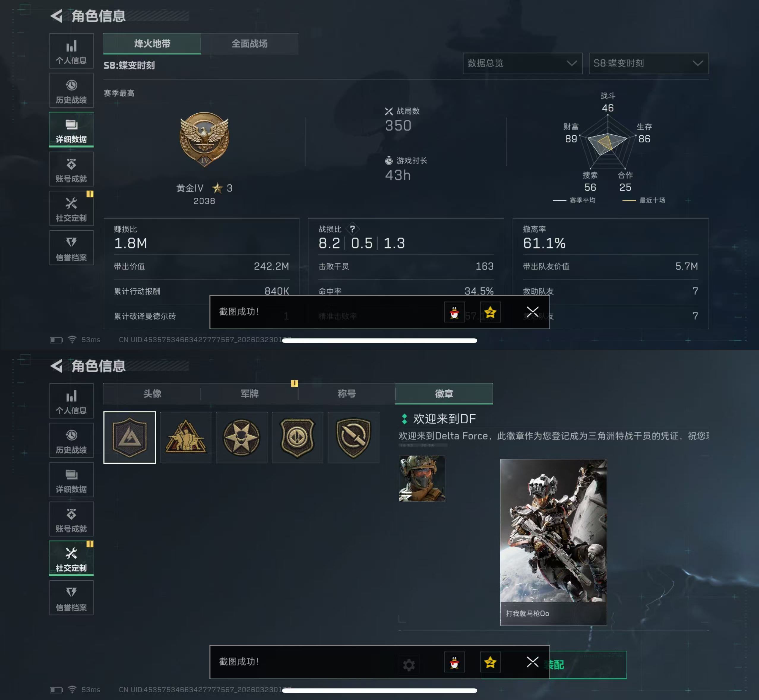This screenshot has height=700, width=759.
Task: Dismiss the upper 截图成功 notification
Action: (x=532, y=312)
